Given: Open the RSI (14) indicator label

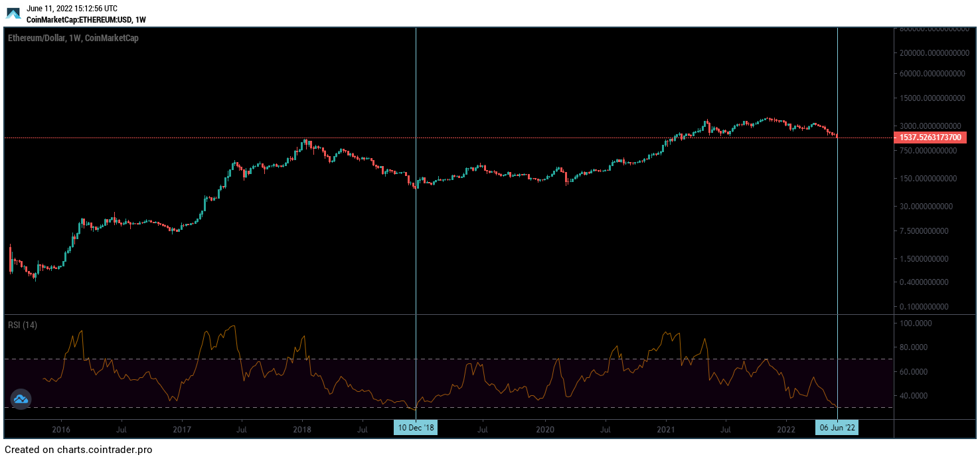Looking at the screenshot, I should tap(23, 325).
